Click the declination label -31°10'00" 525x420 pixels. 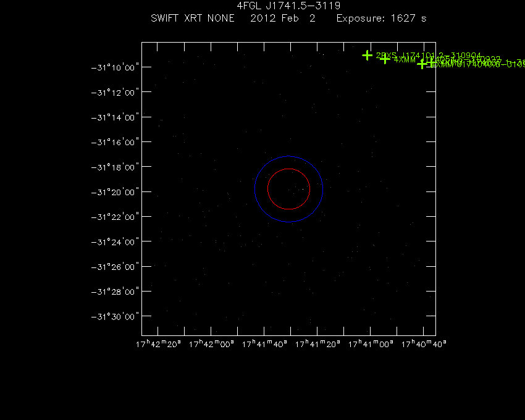click(115, 68)
